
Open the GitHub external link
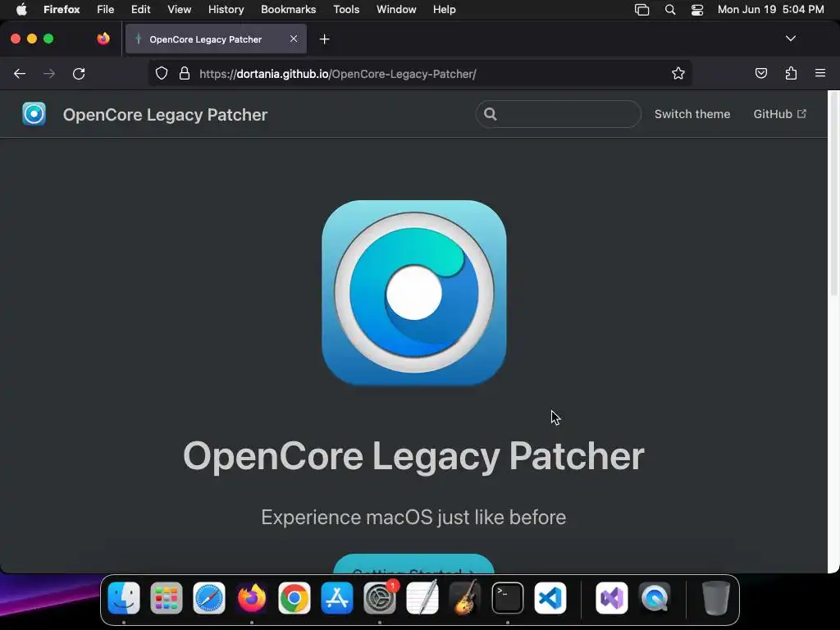tap(779, 114)
